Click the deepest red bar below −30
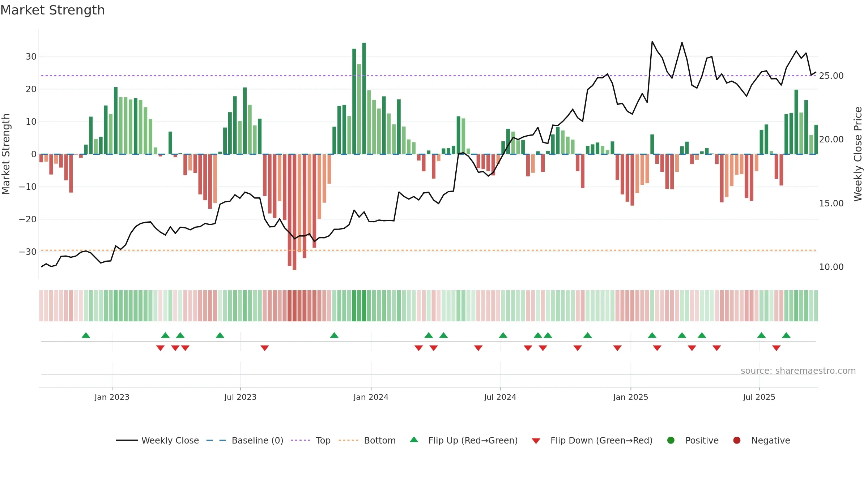Image resolution: width=868 pixels, height=488 pixels. pyautogui.click(x=294, y=212)
